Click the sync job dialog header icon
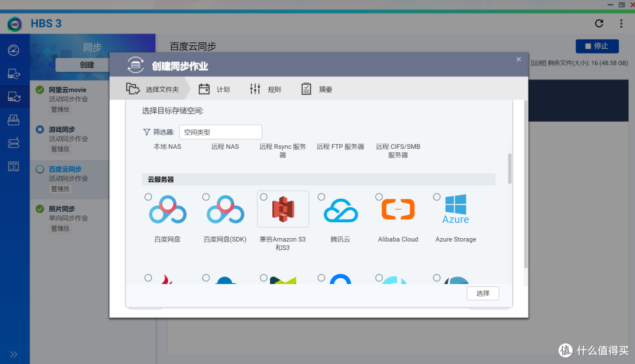Image resolution: width=635 pixels, height=364 pixels. click(136, 65)
